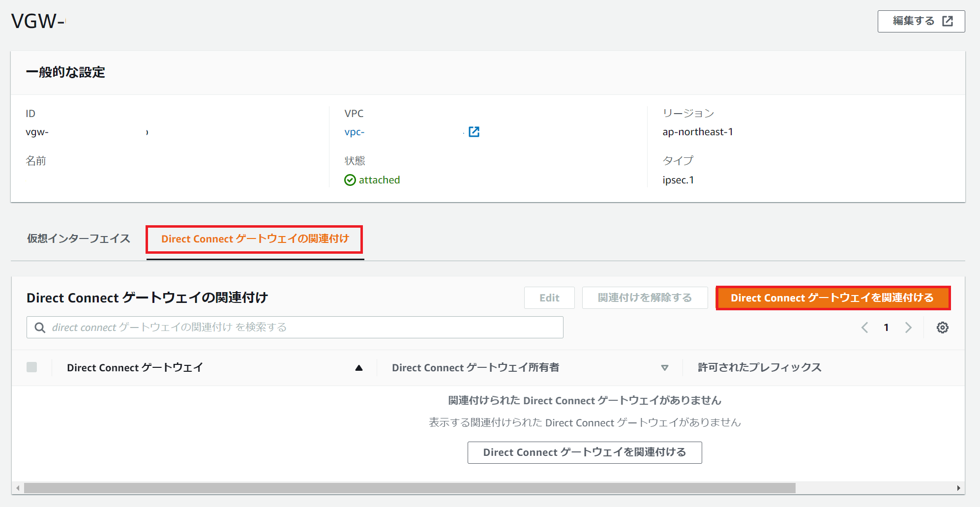
Task: Select page number 1
Action: [x=886, y=328]
